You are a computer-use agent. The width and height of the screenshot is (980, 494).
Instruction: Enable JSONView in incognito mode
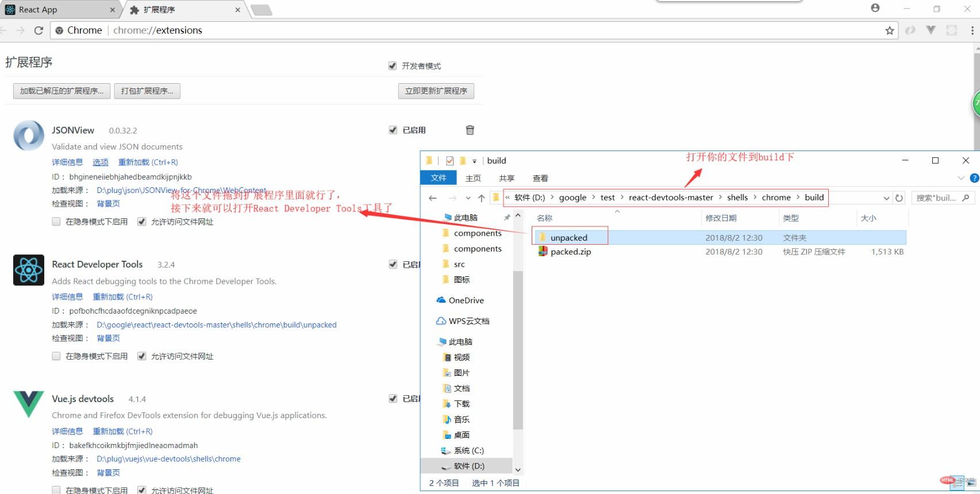click(56, 222)
